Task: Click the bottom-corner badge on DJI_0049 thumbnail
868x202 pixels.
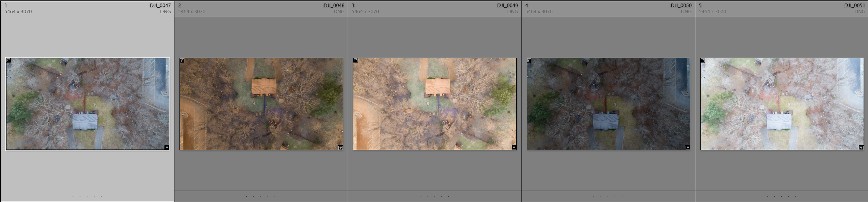Action: tap(514, 147)
